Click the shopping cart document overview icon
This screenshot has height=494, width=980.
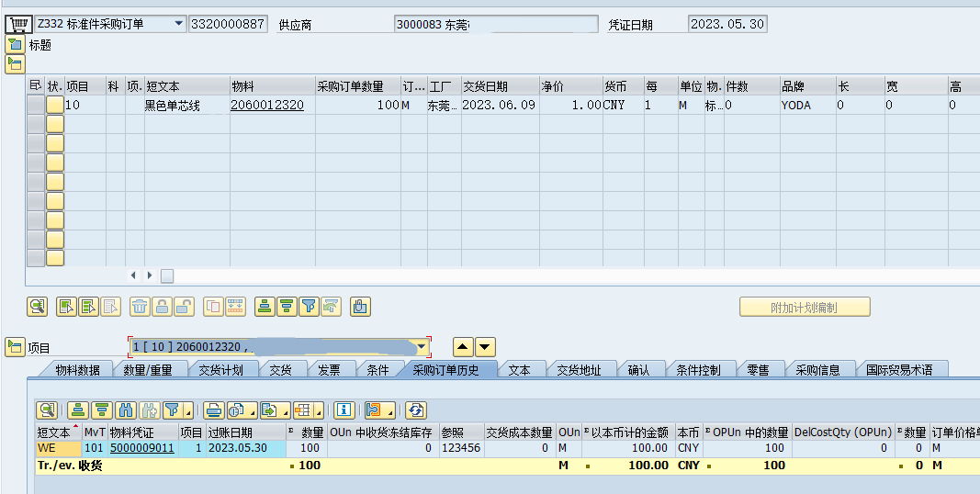(17, 24)
